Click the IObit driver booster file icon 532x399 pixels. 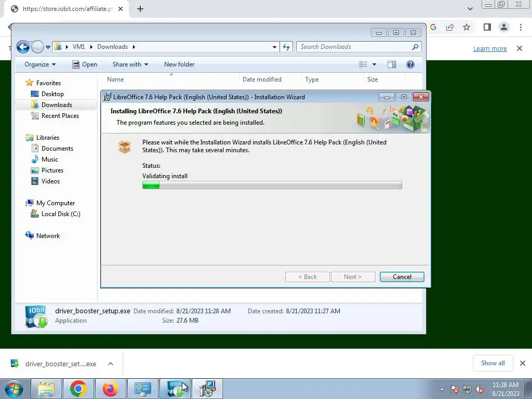pyautogui.click(x=36, y=317)
